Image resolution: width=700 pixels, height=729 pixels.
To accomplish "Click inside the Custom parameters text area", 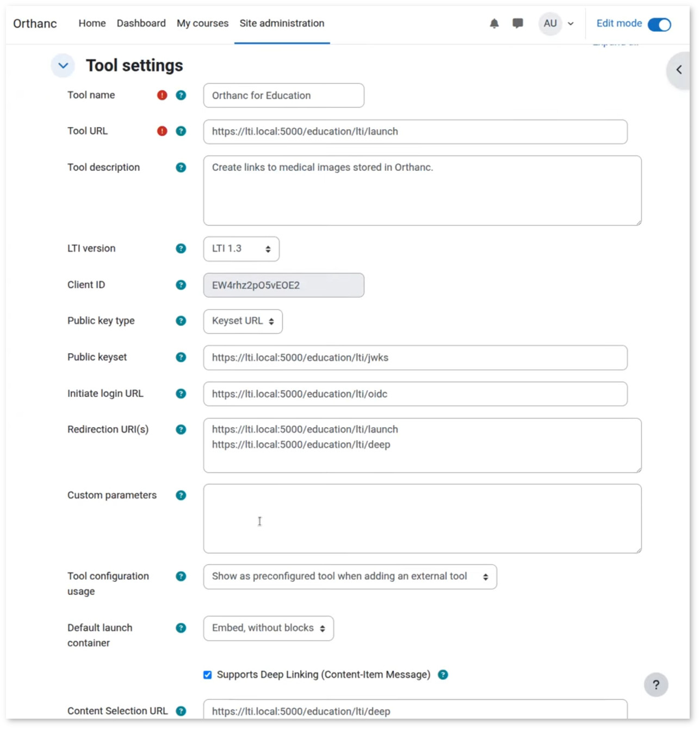I will point(422,519).
